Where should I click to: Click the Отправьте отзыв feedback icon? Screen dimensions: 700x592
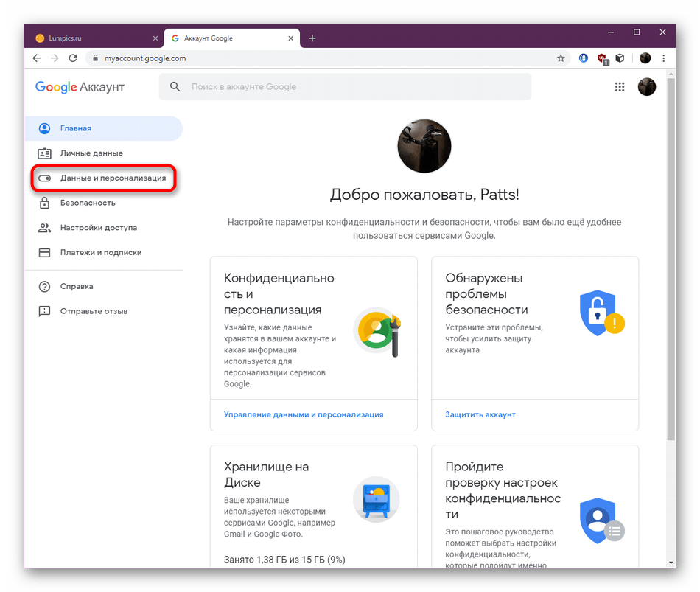45,311
